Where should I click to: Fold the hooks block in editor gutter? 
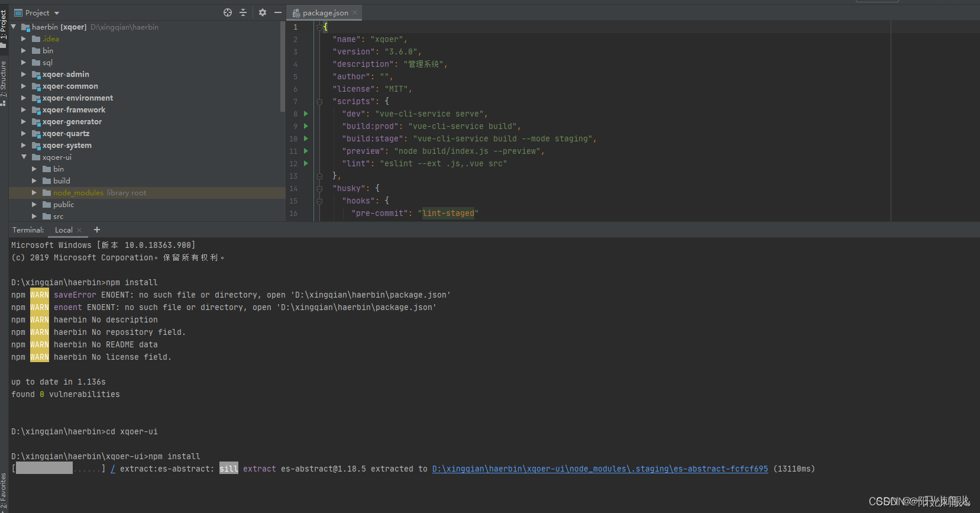(319, 201)
